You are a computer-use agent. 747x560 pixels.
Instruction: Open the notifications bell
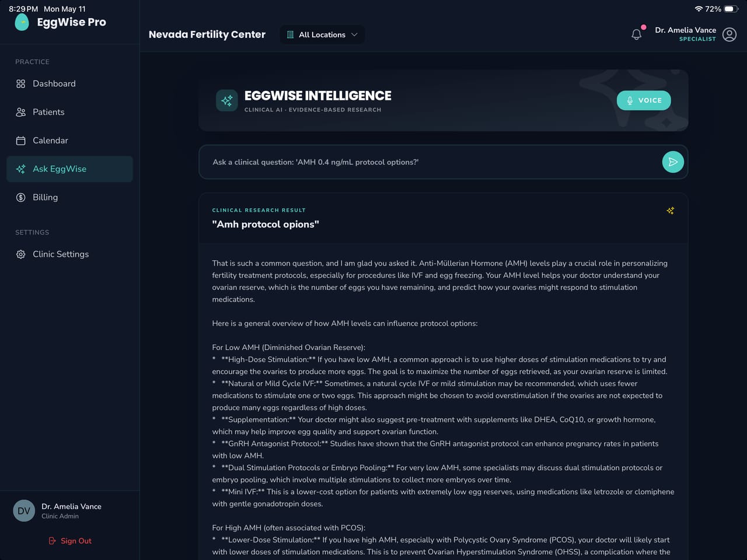[x=637, y=34]
